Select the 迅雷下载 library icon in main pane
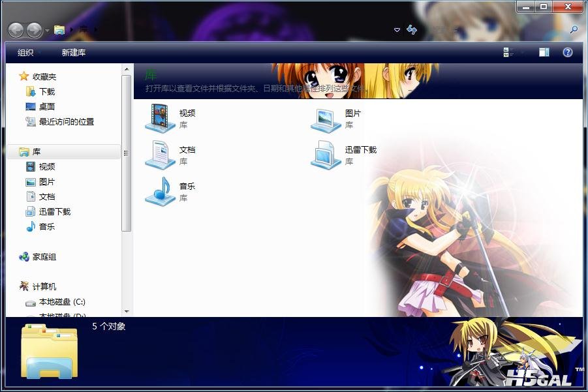The width and height of the screenshot is (588, 392). pos(326,155)
